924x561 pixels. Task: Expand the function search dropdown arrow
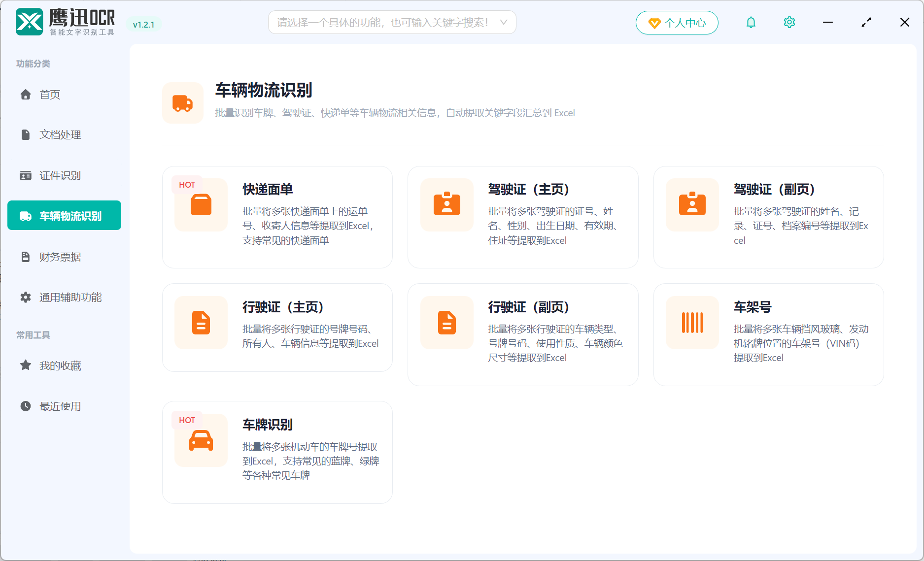click(503, 22)
